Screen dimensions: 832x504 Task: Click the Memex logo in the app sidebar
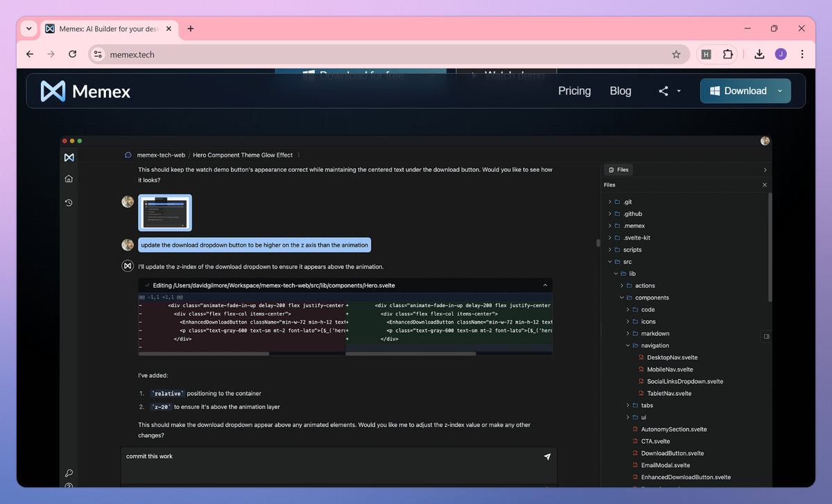tap(69, 157)
